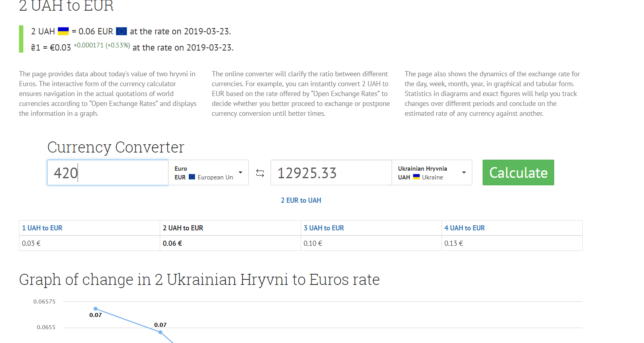Click the second graph data point labeled 0.07
Viewport: 644px width, 343px height.
[160, 332]
